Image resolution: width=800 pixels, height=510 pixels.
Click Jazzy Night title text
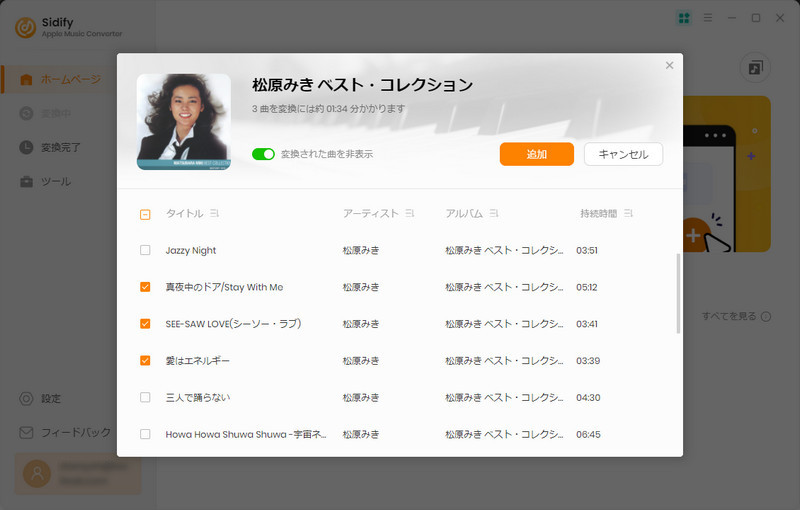click(x=191, y=250)
